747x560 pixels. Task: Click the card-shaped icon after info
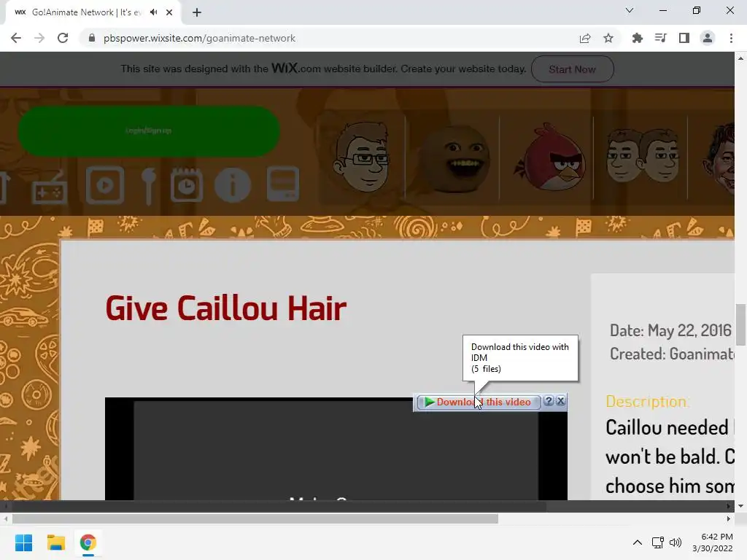[x=283, y=184]
